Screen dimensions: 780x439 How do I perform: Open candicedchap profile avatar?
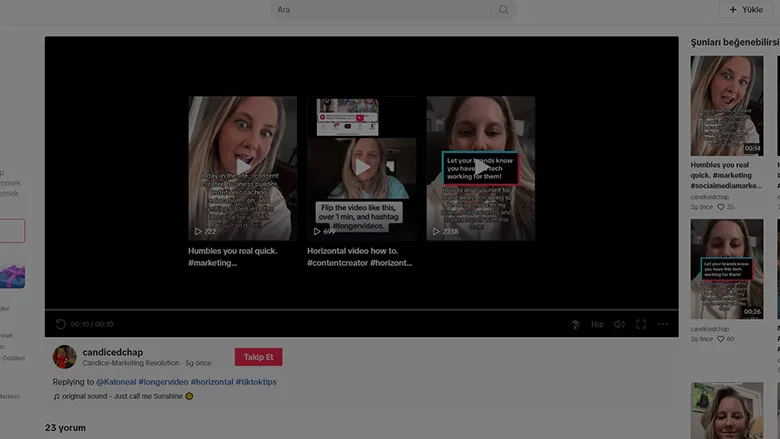point(65,356)
